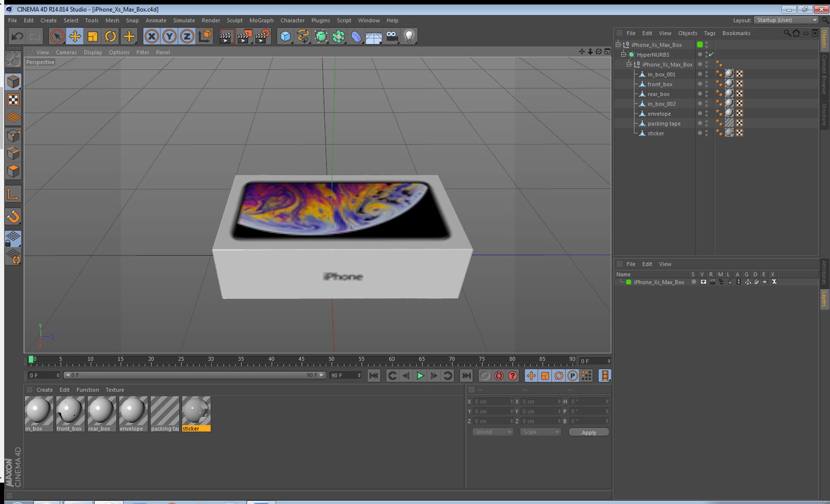Go to end of animation button
The width and height of the screenshot is (830, 504).
[x=466, y=376]
